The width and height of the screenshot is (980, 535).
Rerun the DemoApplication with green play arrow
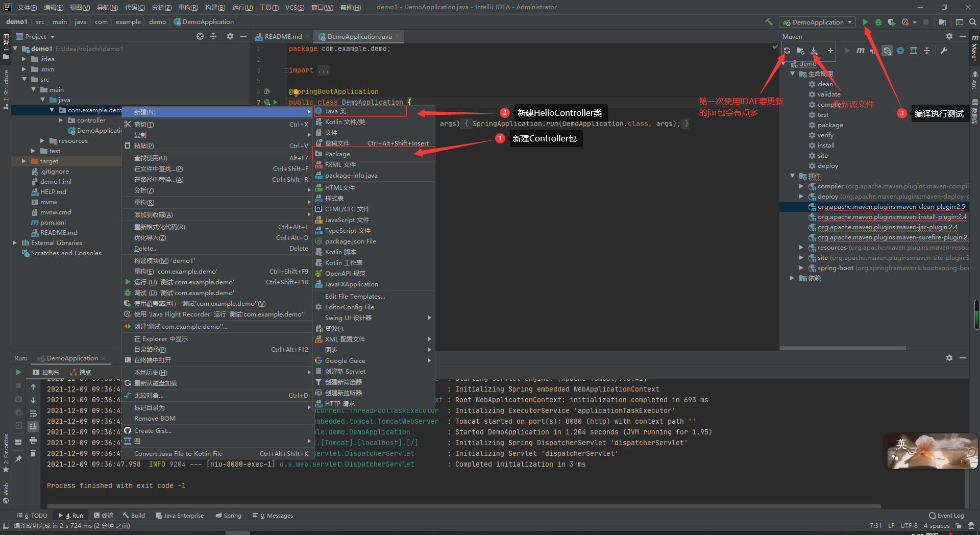pos(18,372)
